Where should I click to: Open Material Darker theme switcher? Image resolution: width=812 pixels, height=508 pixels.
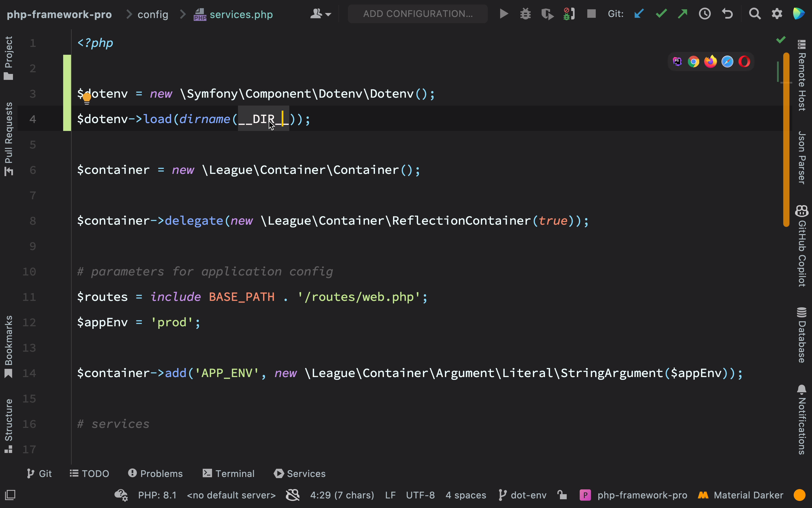[741, 495]
